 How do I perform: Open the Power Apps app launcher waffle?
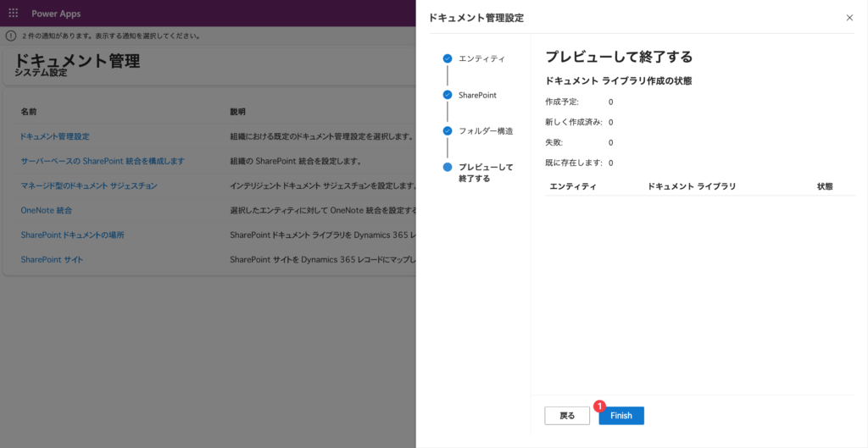click(13, 14)
